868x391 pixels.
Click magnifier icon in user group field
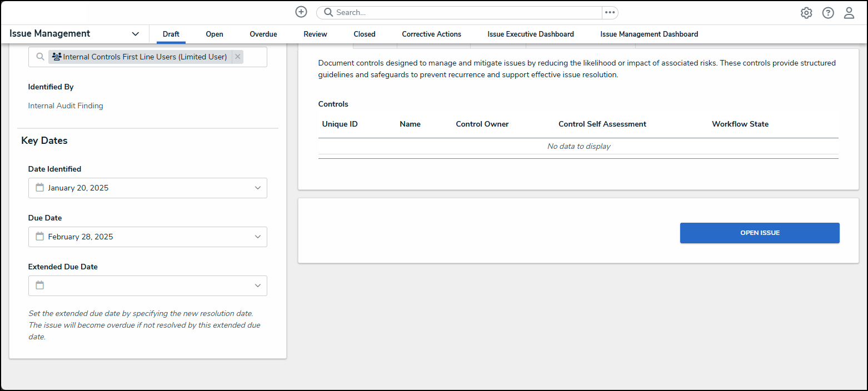click(x=40, y=57)
